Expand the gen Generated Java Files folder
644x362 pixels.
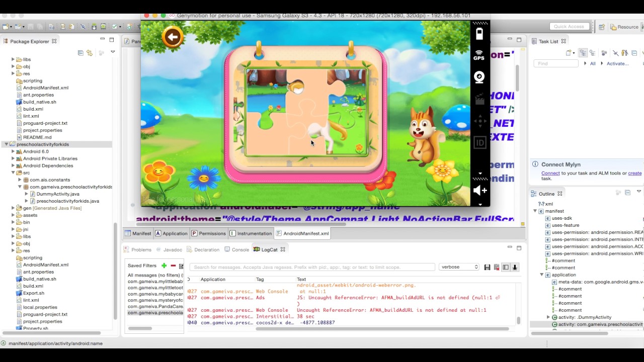coord(13,208)
